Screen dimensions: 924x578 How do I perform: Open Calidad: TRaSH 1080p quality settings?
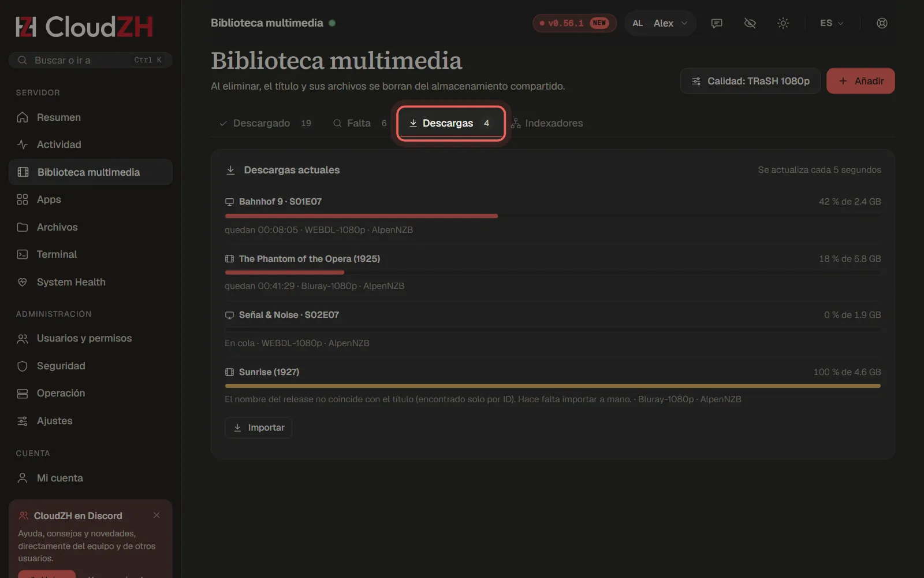pyautogui.click(x=750, y=81)
